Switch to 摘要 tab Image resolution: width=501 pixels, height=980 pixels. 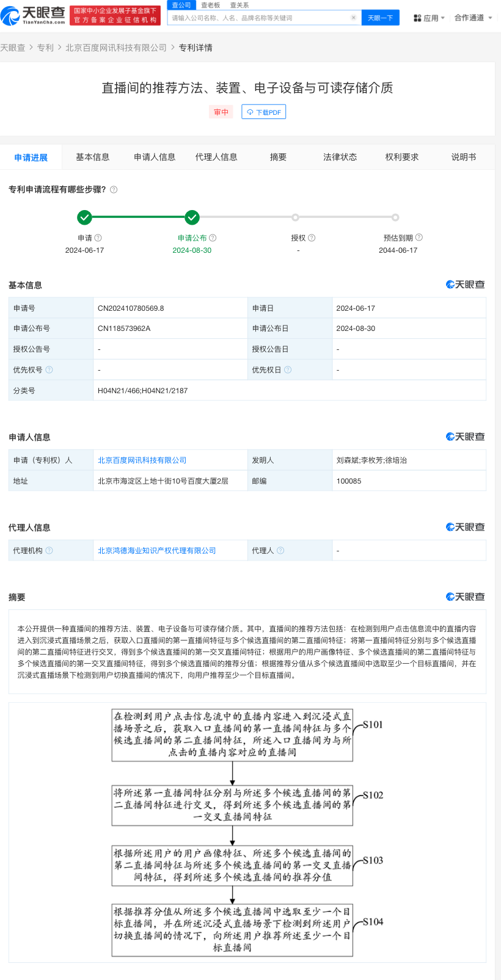tap(278, 157)
